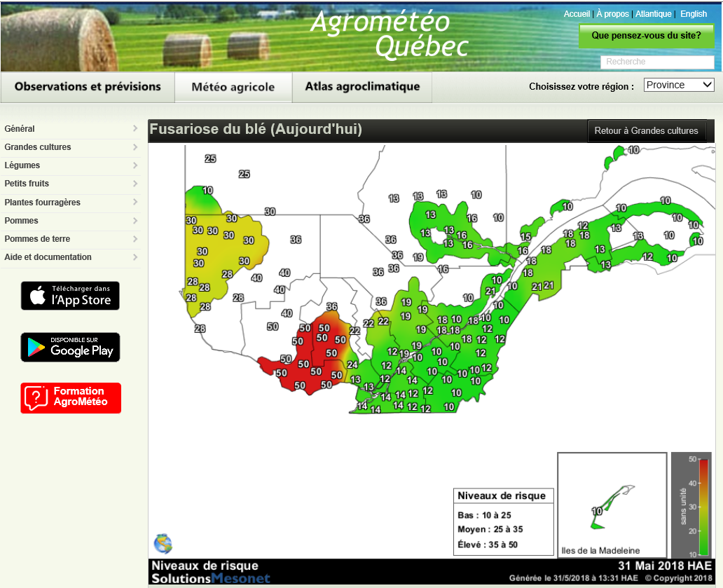Click the Iles de la Madeleine inset map
The width and height of the screenshot is (723, 588).
[x=612, y=505]
